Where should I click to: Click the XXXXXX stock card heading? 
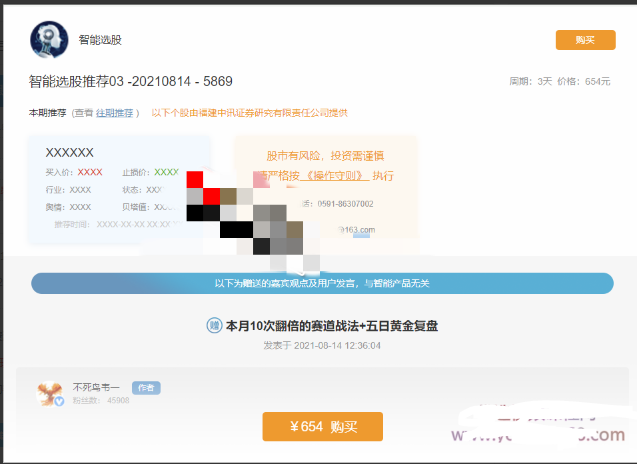coord(70,153)
